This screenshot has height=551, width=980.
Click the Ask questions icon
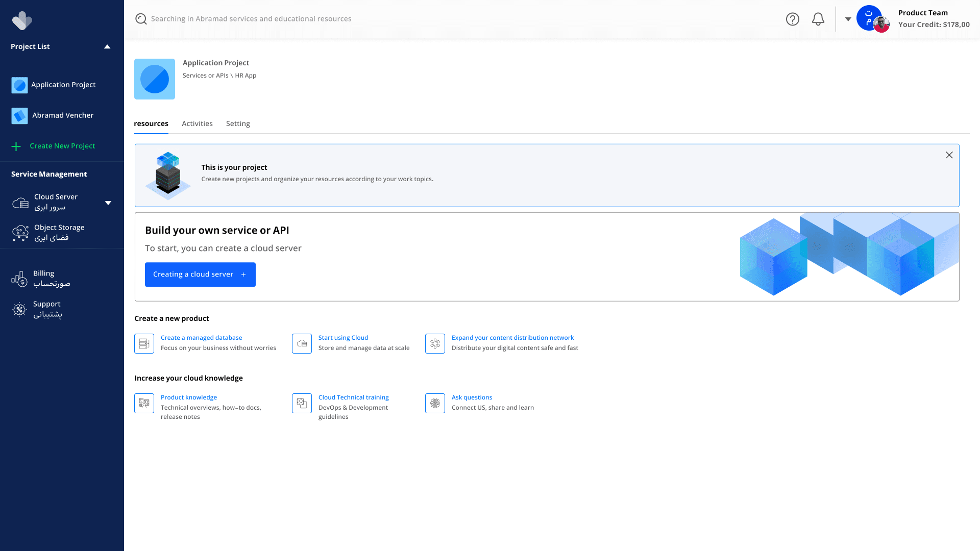435,403
